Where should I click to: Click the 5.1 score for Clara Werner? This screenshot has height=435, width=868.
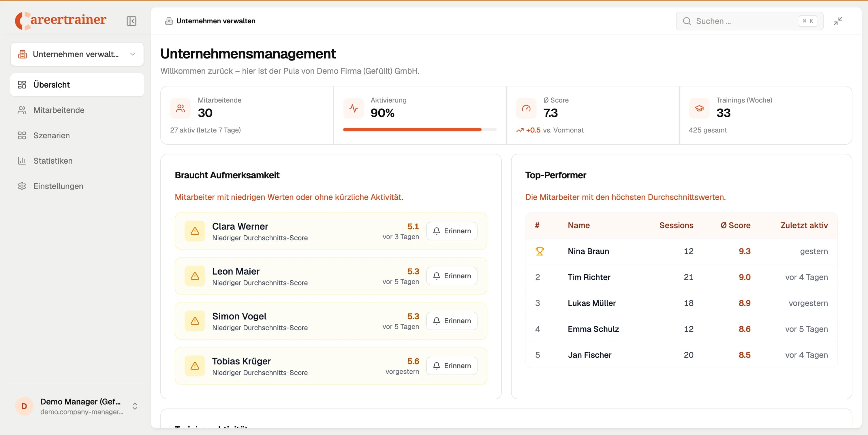pos(413,226)
